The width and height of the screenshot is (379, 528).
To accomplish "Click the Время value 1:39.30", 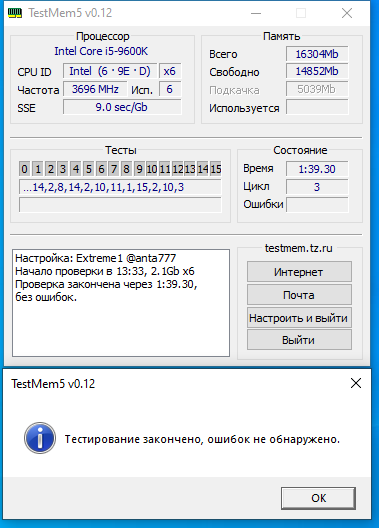I will pyautogui.click(x=317, y=169).
